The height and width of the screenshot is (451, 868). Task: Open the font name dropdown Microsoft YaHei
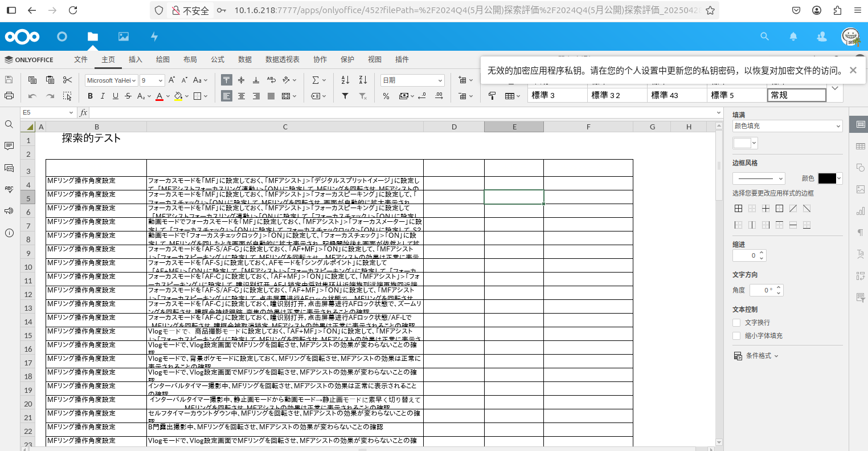tap(112, 80)
